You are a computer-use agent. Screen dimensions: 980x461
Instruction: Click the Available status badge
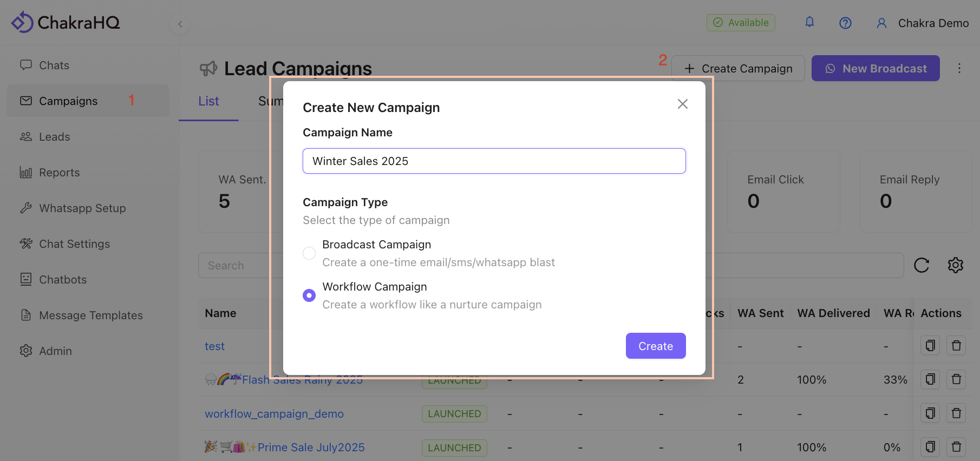click(x=741, y=22)
